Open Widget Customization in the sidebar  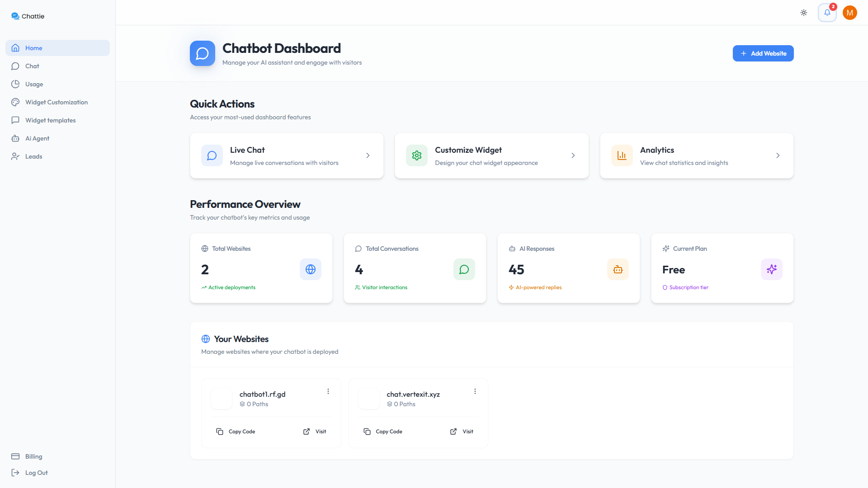coord(57,102)
